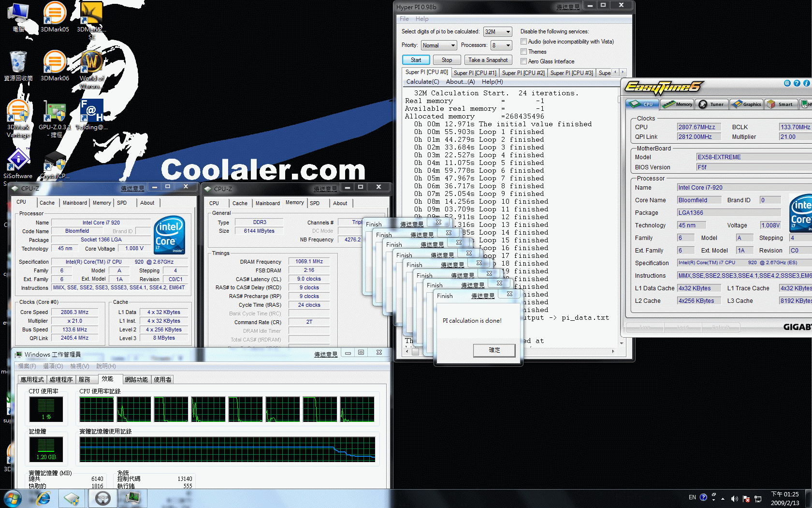
Task: Open the pi digits 32M dropdown
Action: click(497, 31)
